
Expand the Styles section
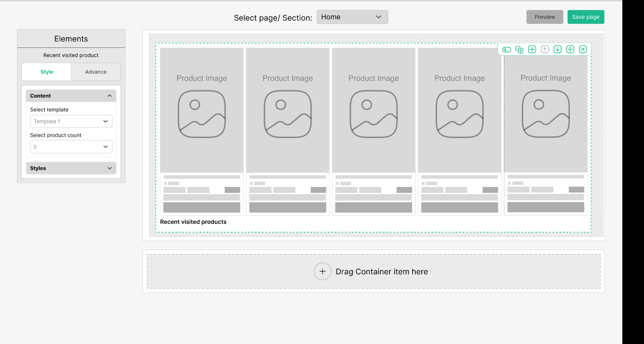(71, 168)
